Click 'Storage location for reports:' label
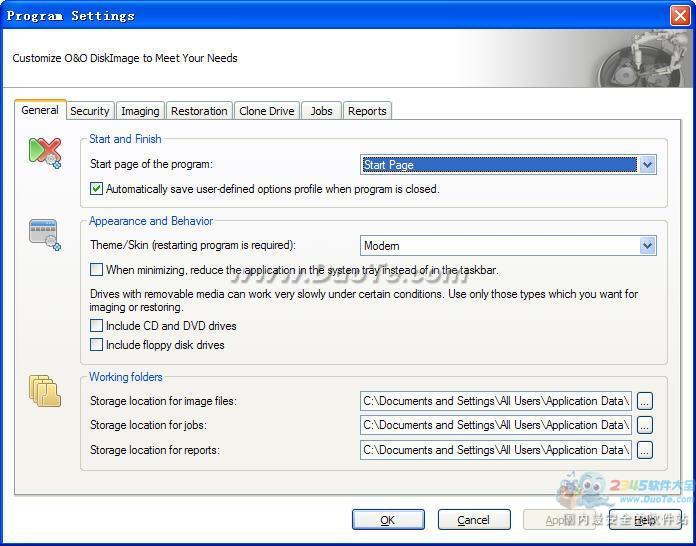696x546 pixels. (154, 450)
